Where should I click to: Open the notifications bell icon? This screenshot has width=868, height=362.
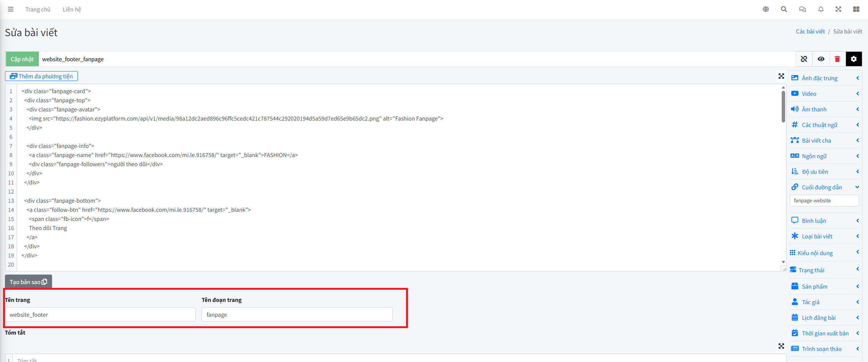coord(821,9)
